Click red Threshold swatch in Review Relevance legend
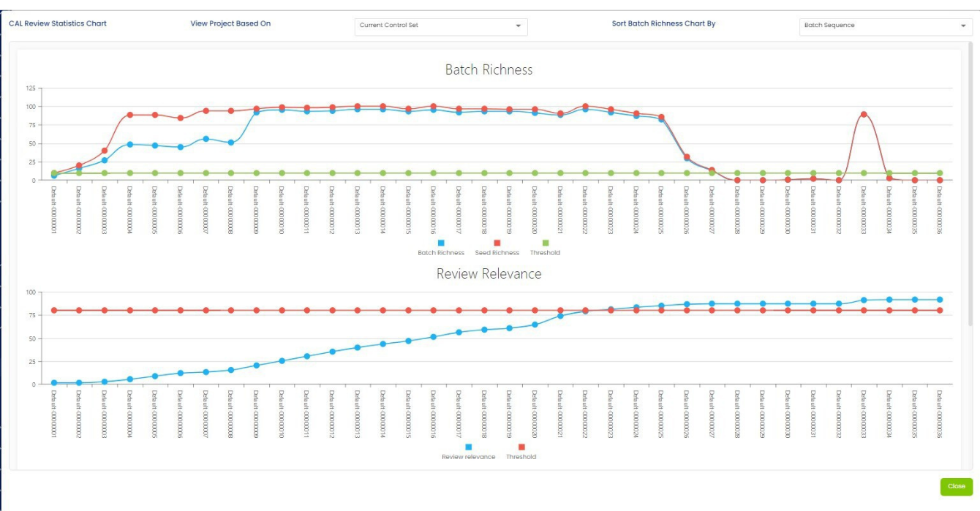The height and width of the screenshot is (511, 980). click(521, 447)
